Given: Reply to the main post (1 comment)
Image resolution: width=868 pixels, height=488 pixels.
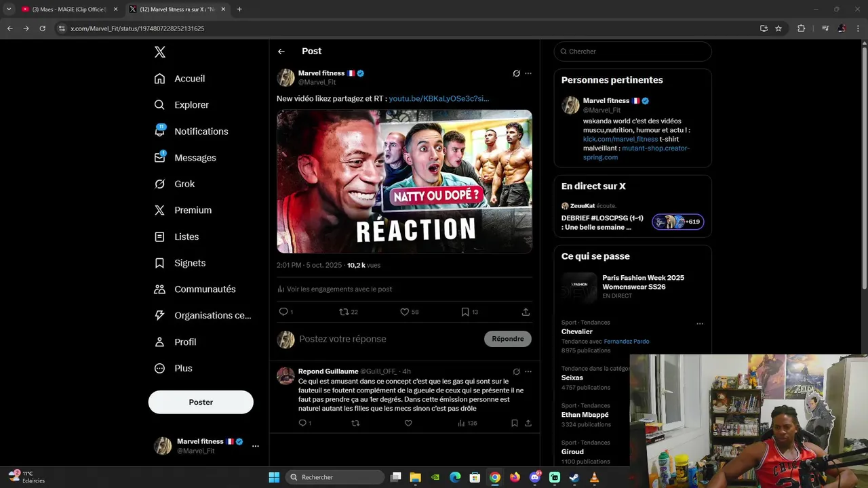Looking at the screenshot, I should pyautogui.click(x=285, y=312).
